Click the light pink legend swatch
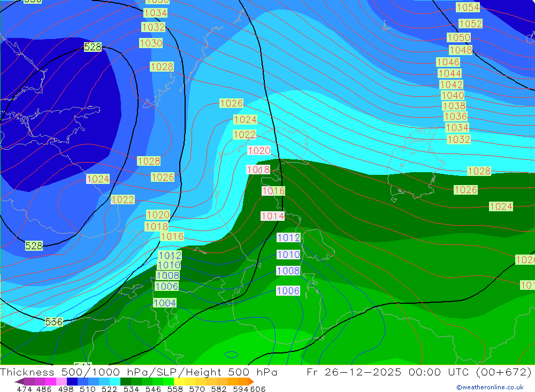Viewport: 535px width, 392px height. pyautogui.click(x=62, y=381)
